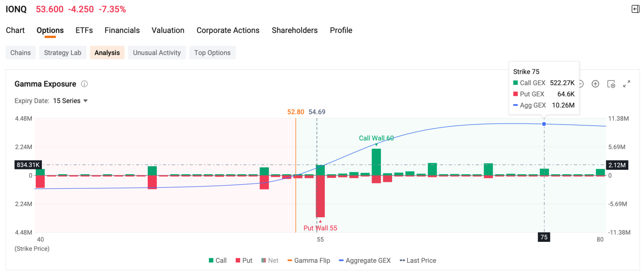Open the Unusual Activity sub-tab

pos(157,53)
